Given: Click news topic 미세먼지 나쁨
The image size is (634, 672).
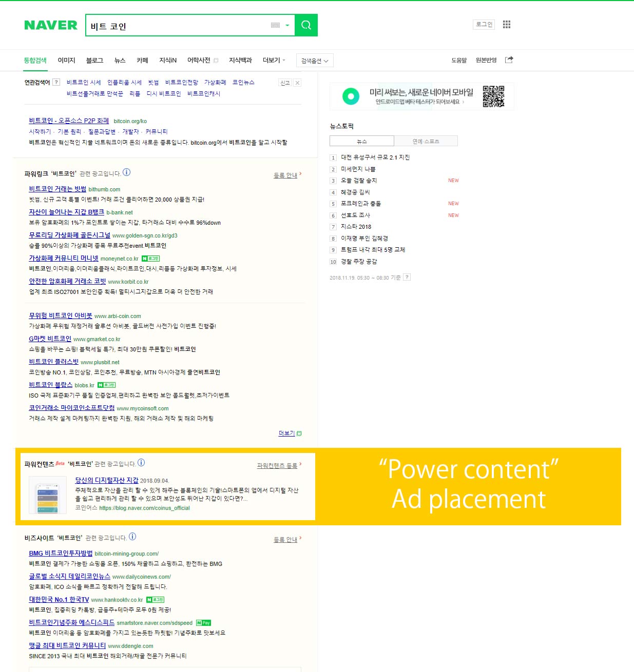Looking at the screenshot, I should 358,169.
